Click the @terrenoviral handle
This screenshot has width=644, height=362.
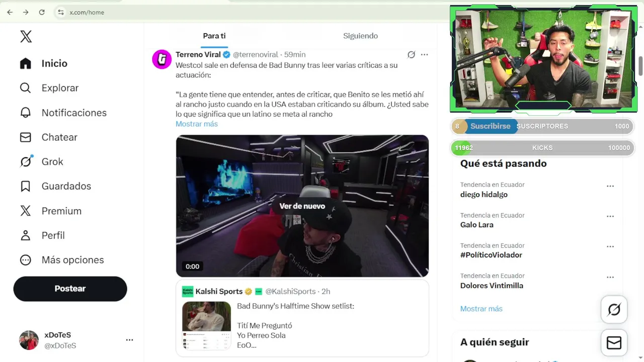click(x=255, y=54)
